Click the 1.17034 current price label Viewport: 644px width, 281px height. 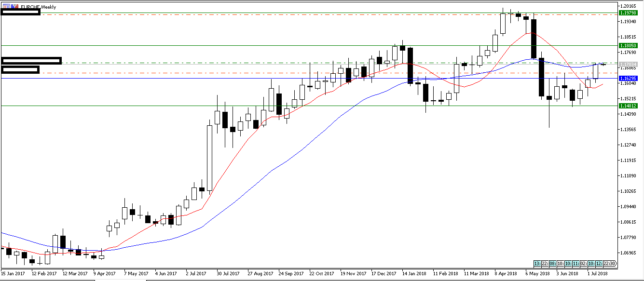point(629,64)
